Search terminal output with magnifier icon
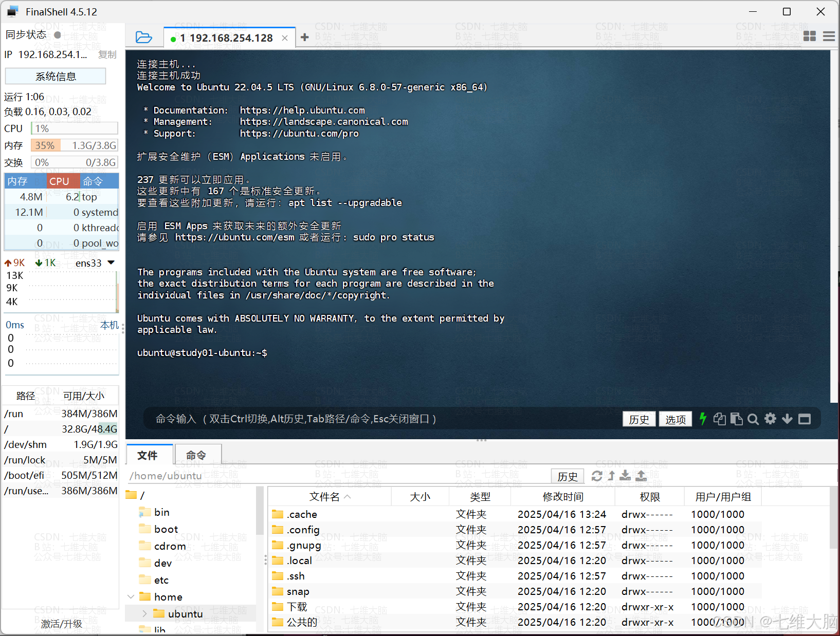The width and height of the screenshot is (840, 636). tap(753, 419)
